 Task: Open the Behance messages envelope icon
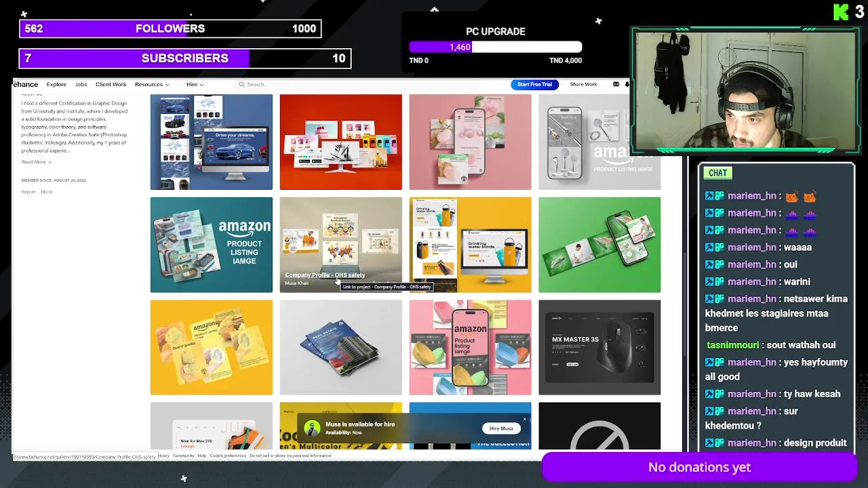click(x=616, y=84)
